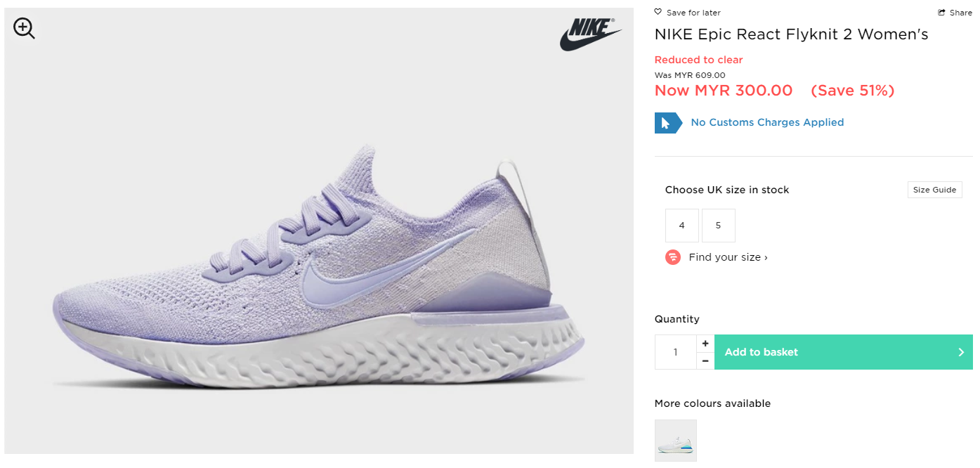Click the blue customs cursor flag icon
This screenshot has height=468, width=980.
(x=667, y=122)
